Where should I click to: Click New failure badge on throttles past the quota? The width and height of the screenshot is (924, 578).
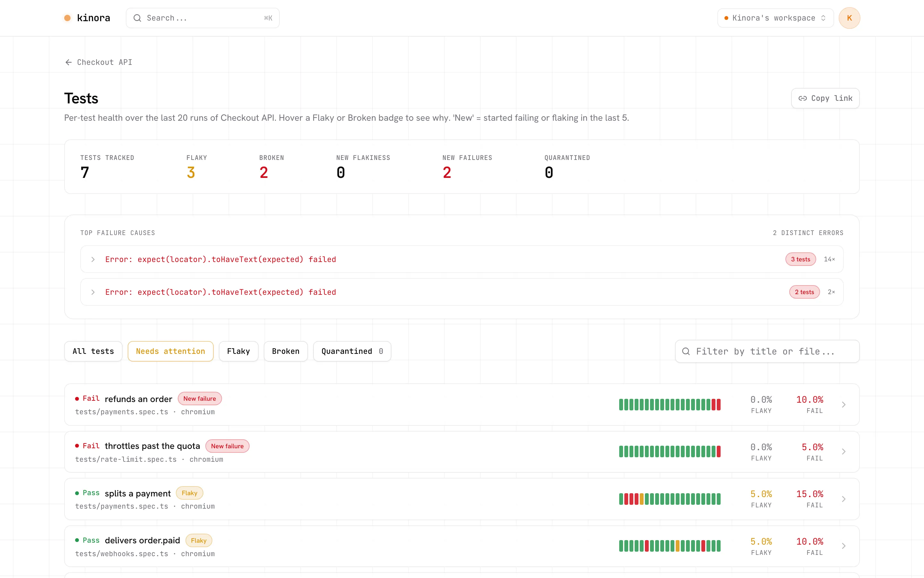(x=227, y=446)
